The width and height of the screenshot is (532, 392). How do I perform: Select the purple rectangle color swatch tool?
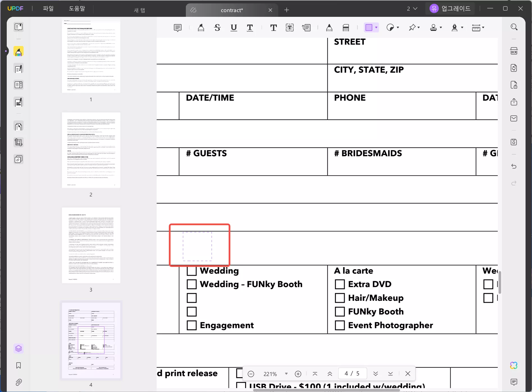pyautogui.click(x=369, y=27)
